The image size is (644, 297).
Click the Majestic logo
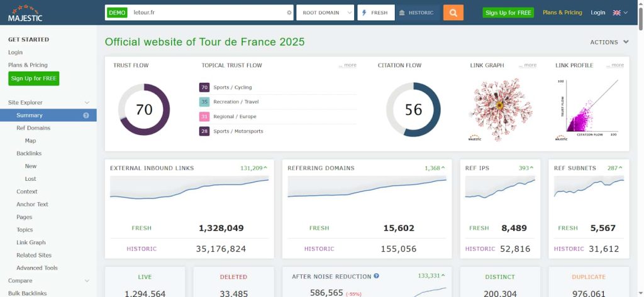click(25, 13)
